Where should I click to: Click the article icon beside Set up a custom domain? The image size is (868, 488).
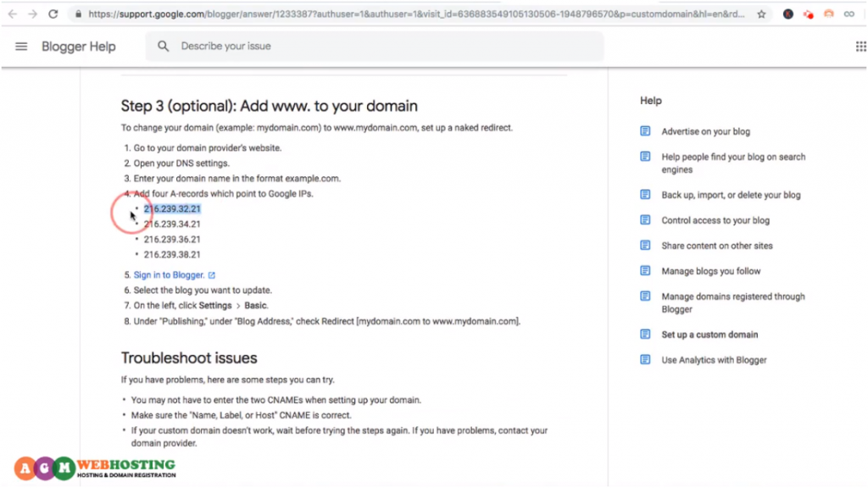[x=645, y=335]
